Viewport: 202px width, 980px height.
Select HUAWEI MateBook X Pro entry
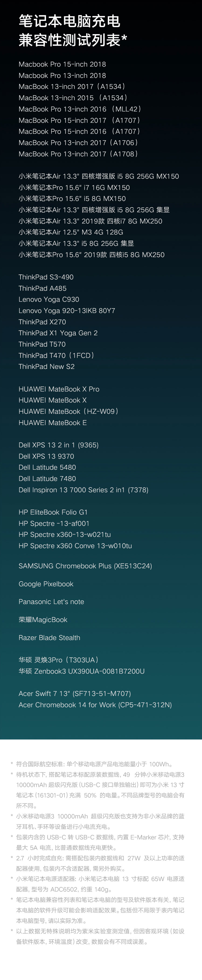(59, 389)
